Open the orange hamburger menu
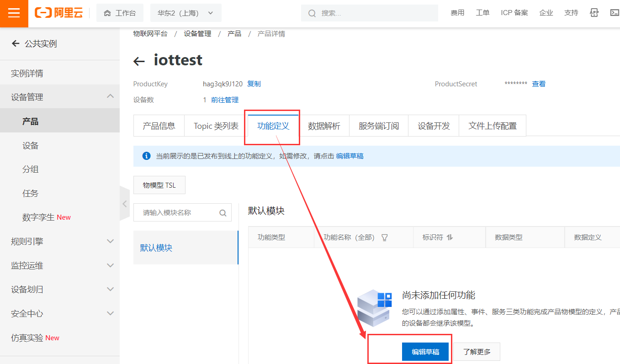 (x=14, y=13)
